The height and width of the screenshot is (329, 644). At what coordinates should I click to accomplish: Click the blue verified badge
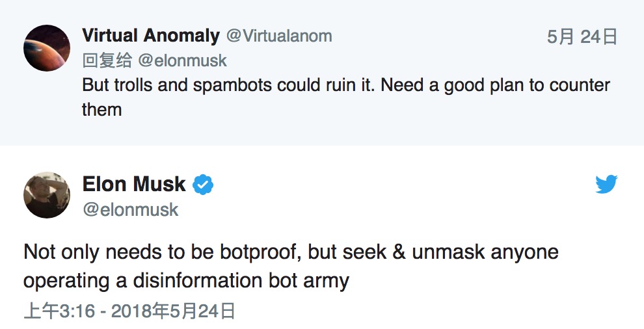click(204, 185)
